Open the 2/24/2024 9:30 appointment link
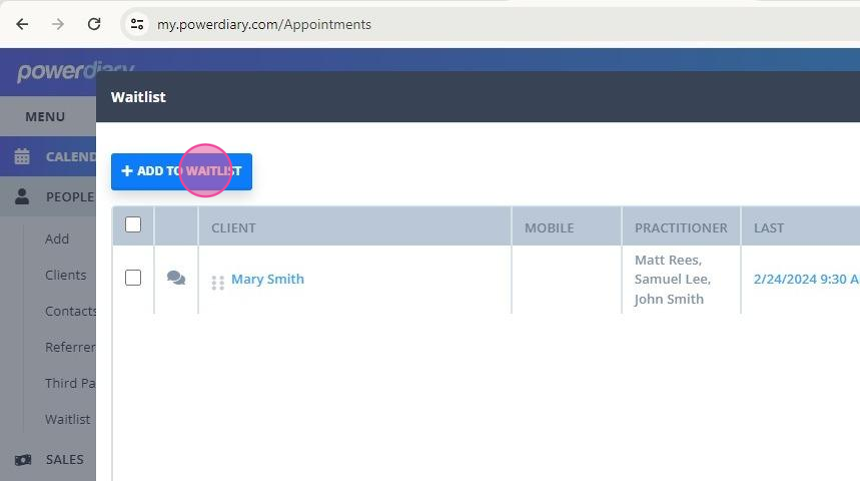This screenshot has height=481, width=860. coord(806,279)
